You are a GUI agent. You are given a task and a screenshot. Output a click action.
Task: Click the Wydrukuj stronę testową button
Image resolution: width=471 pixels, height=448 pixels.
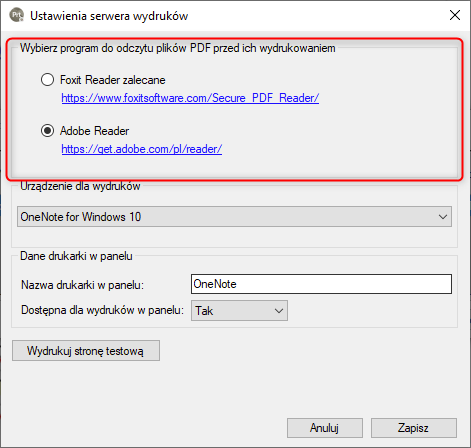pos(86,351)
